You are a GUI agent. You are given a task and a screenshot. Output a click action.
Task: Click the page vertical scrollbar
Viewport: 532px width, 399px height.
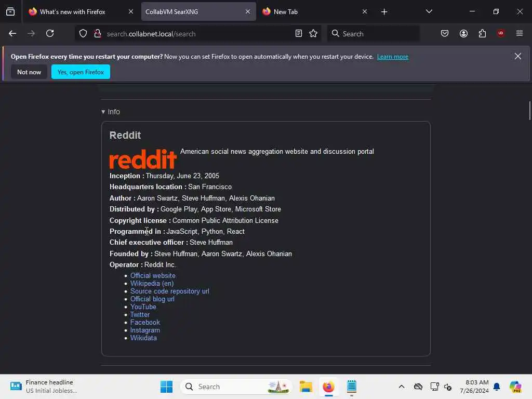(x=529, y=111)
